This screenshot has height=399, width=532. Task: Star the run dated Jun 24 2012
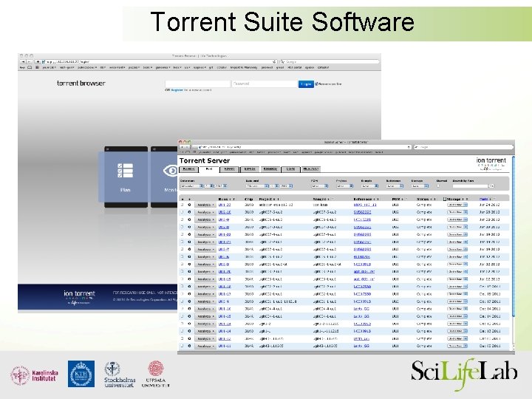pos(189,205)
